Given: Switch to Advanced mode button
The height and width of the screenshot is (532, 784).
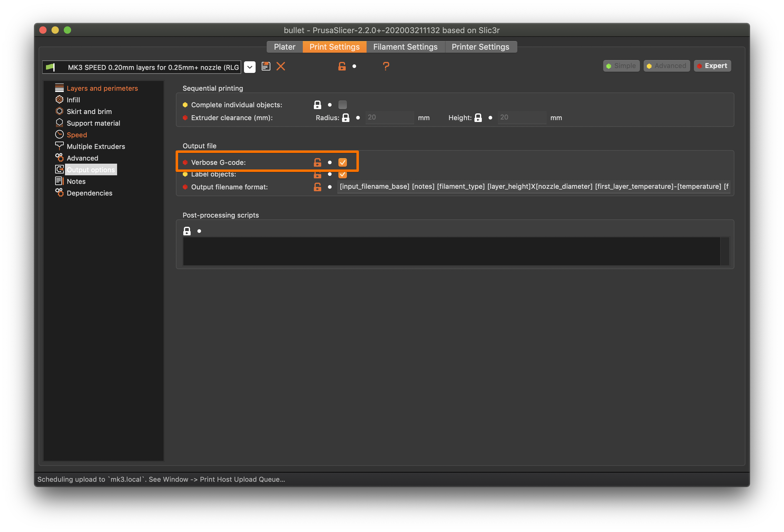Looking at the screenshot, I should (667, 66).
